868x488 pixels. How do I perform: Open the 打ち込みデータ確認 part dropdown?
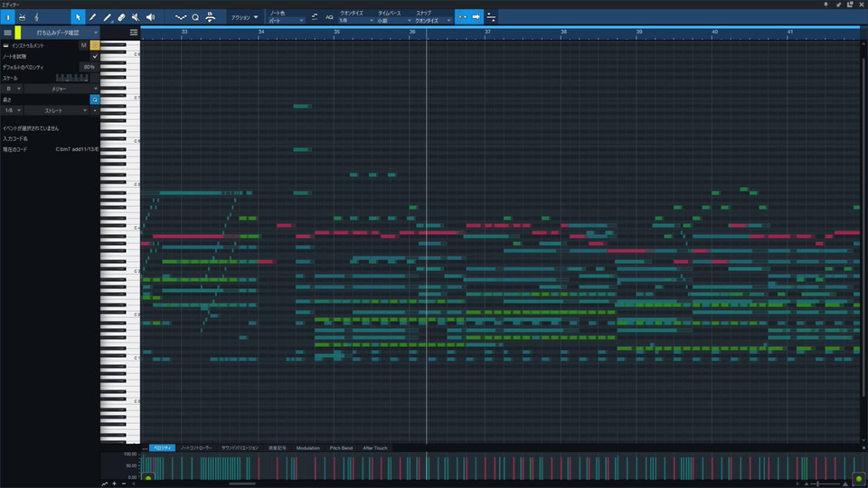[x=61, y=33]
